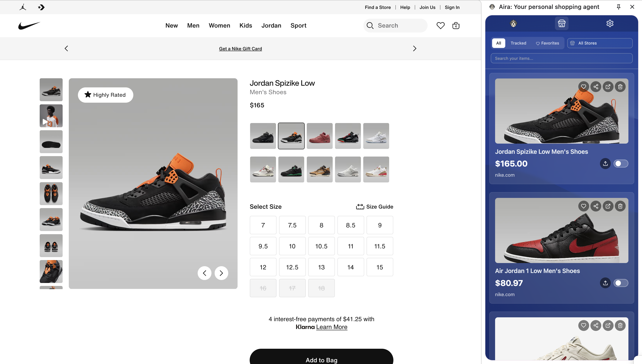Open the Men navigation menu
This screenshot has width=642, height=364.
(x=193, y=25)
